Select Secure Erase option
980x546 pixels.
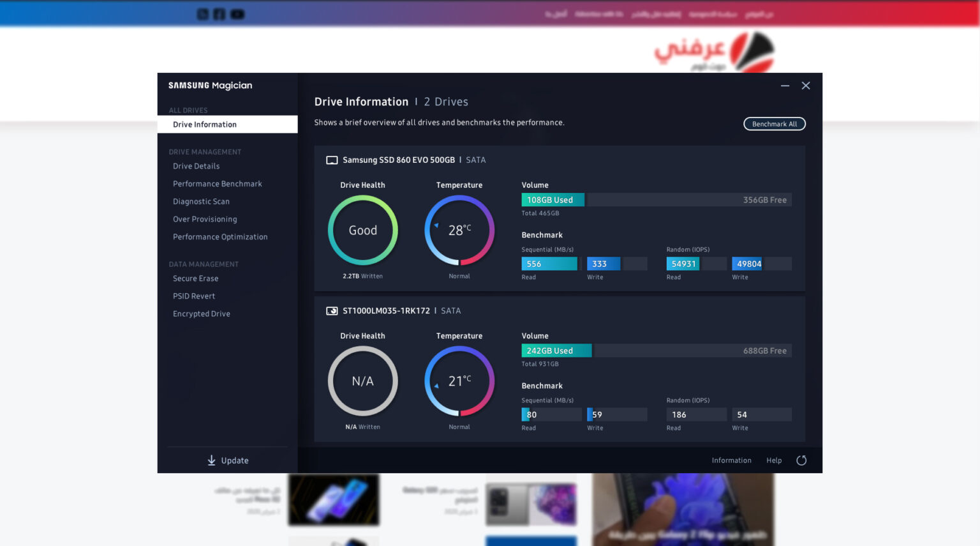pos(195,278)
